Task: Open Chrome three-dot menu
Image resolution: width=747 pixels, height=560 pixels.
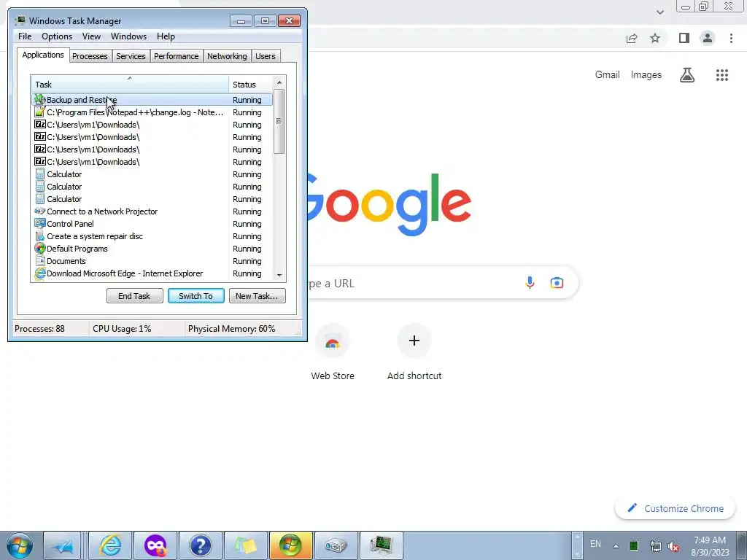Action: point(731,38)
